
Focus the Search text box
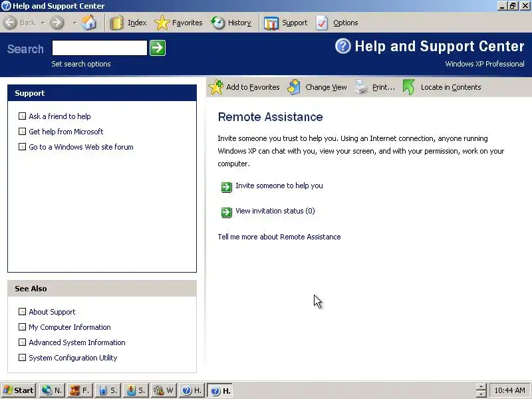tap(99, 47)
